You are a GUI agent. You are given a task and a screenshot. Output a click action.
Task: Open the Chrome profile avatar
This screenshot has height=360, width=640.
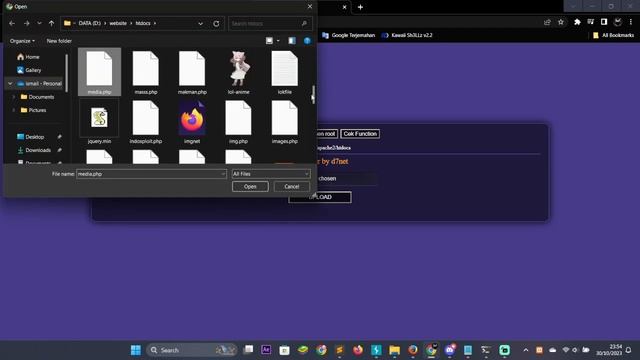(x=618, y=22)
